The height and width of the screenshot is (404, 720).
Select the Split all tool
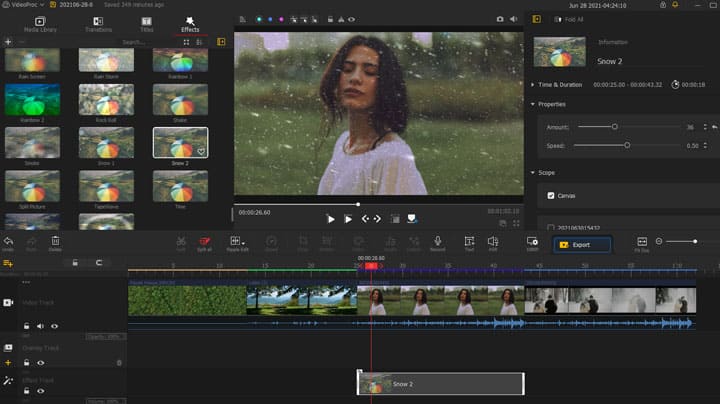tap(205, 241)
